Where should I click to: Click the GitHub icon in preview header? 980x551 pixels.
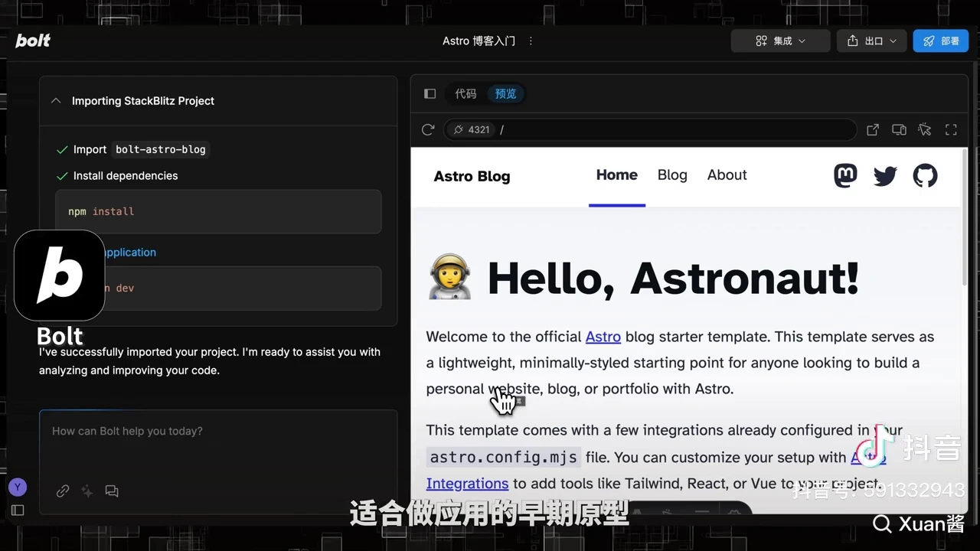(x=925, y=176)
